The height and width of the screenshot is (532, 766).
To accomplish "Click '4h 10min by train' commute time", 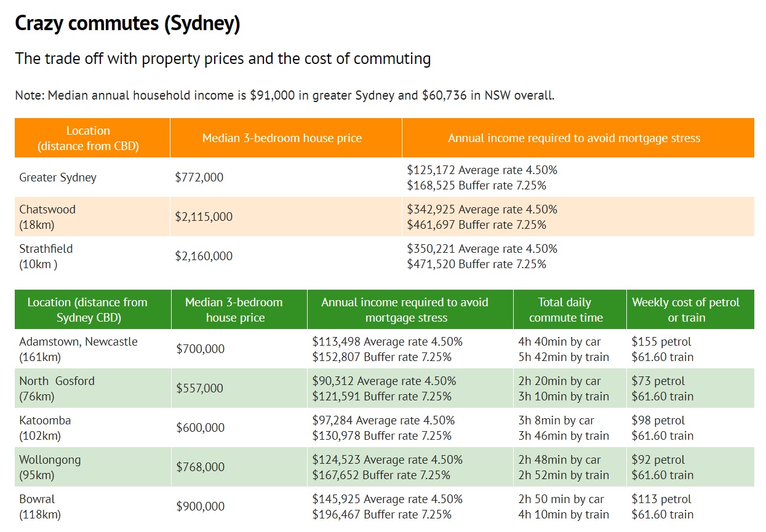I will (564, 514).
